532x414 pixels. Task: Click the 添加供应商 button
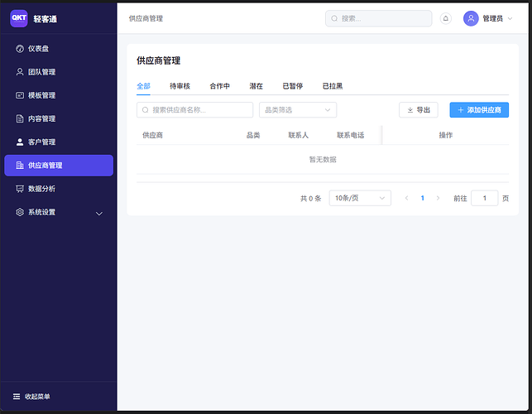point(479,109)
